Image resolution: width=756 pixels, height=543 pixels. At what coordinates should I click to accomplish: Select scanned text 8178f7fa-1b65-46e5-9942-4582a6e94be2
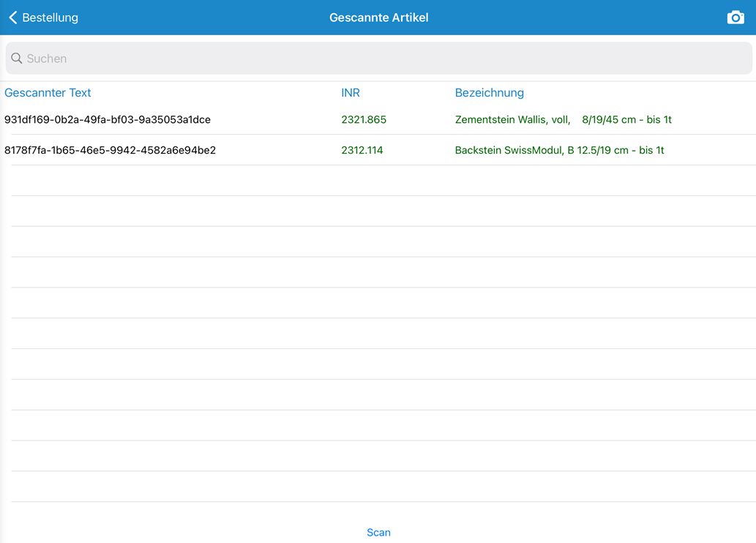tap(110, 150)
